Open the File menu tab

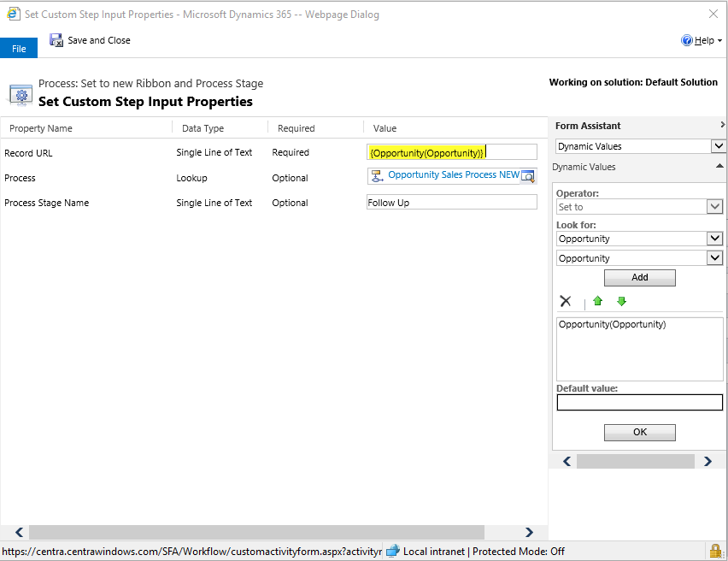18,48
